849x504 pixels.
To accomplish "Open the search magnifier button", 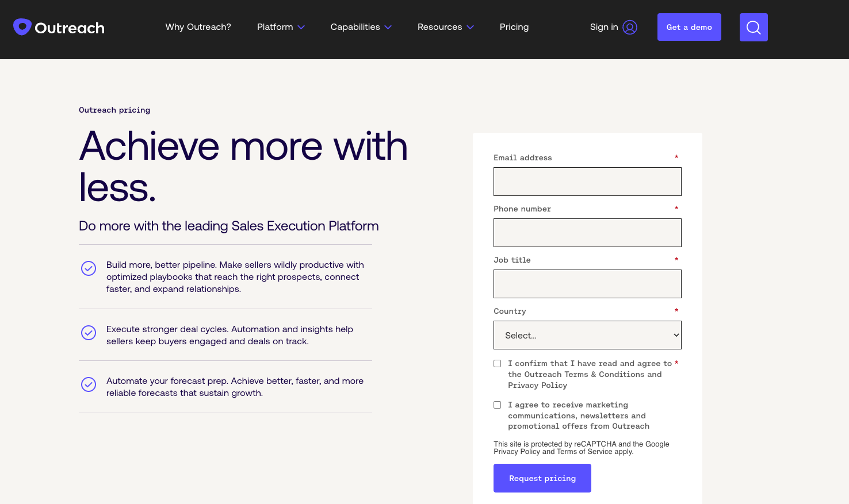I will pos(754,27).
